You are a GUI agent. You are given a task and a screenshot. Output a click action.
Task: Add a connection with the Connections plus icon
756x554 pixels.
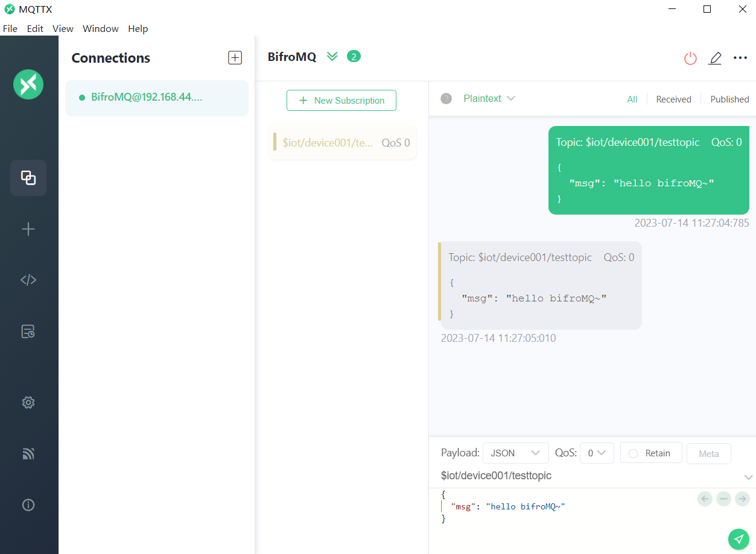point(235,57)
